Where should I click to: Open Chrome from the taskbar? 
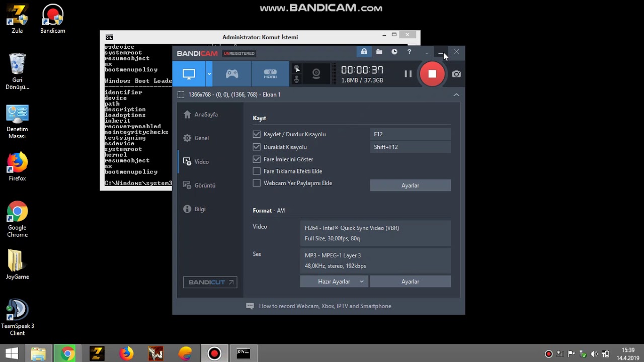[67, 353]
